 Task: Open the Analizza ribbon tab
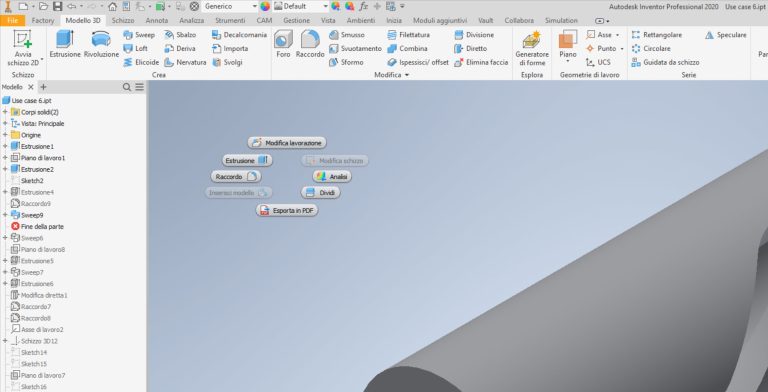(x=192, y=21)
